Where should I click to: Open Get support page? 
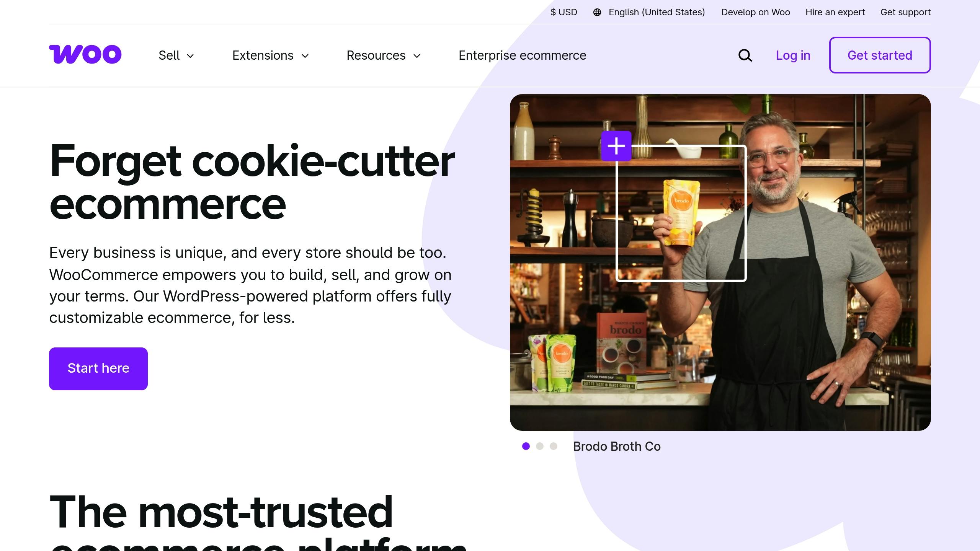click(905, 12)
